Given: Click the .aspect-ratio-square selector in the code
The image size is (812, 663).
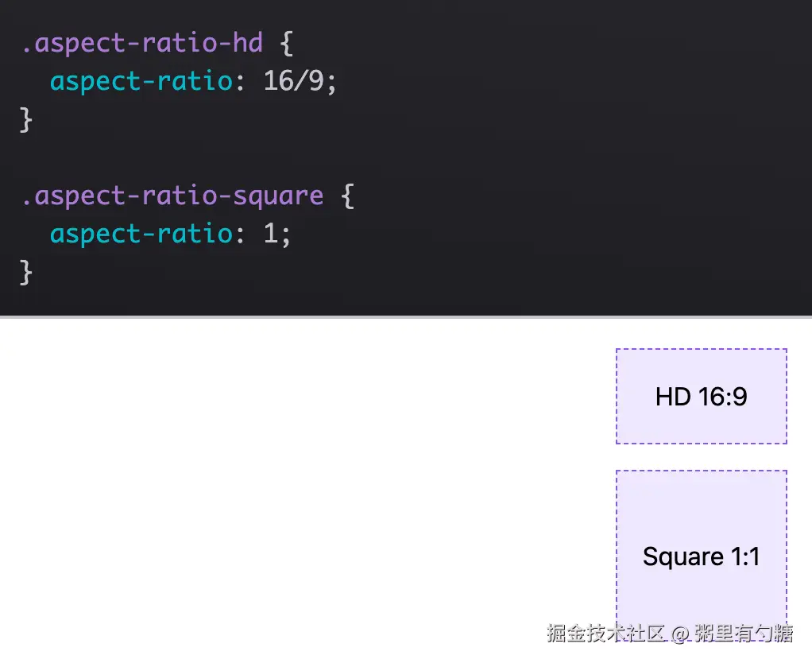Looking at the screenshot, I should [172, 196].
